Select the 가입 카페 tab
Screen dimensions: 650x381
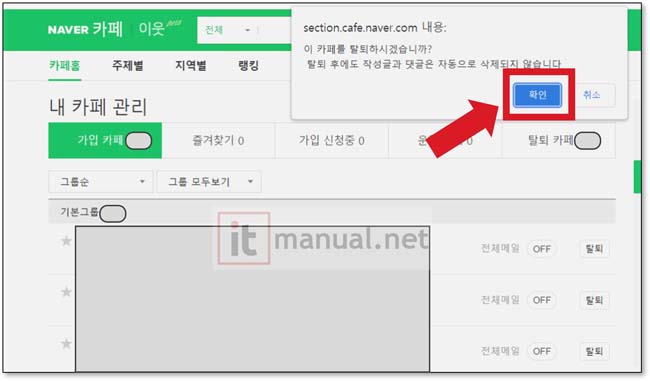(x=105, y=141)
